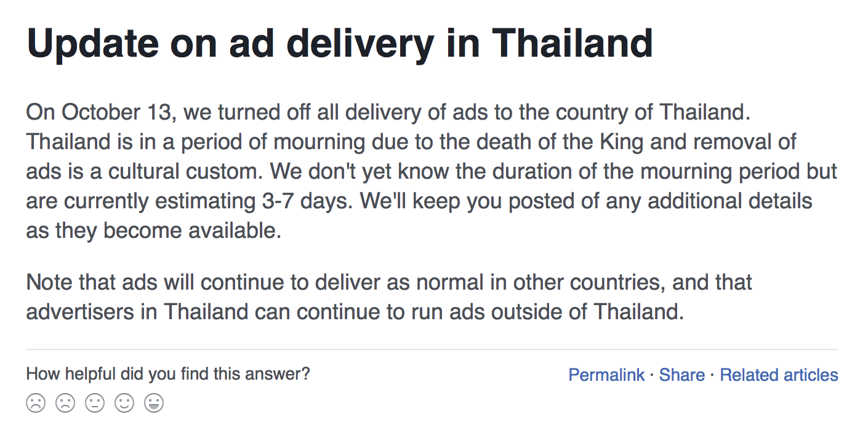Viewport: 868px width, 440px height.
Task: Choose the slightly frowning face rating
Action: (x=65, y=404)
